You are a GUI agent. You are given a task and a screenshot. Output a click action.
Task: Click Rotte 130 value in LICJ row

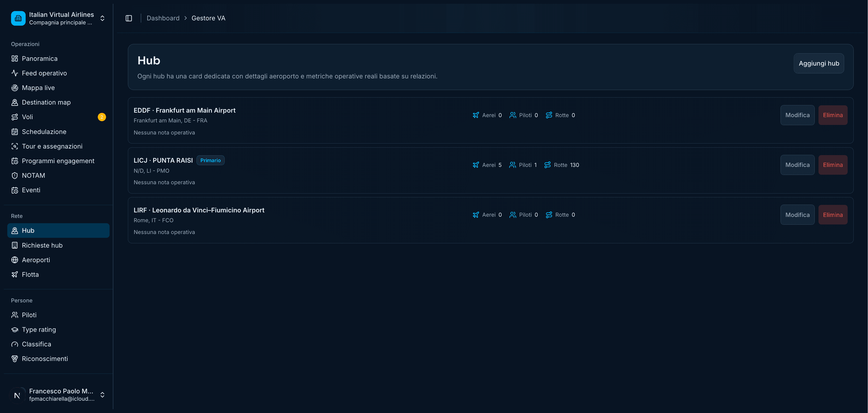click(x=574, y=165)
